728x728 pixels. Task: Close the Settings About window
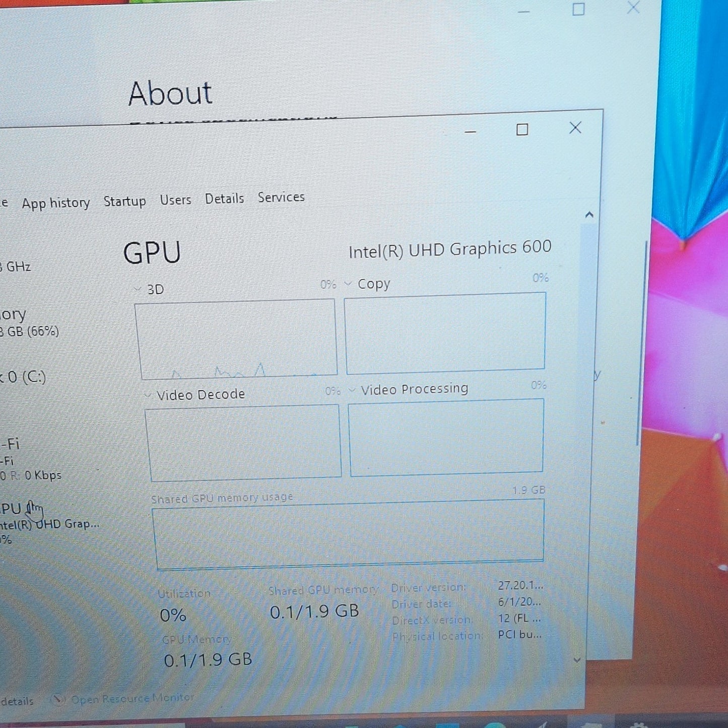(633, 7)
